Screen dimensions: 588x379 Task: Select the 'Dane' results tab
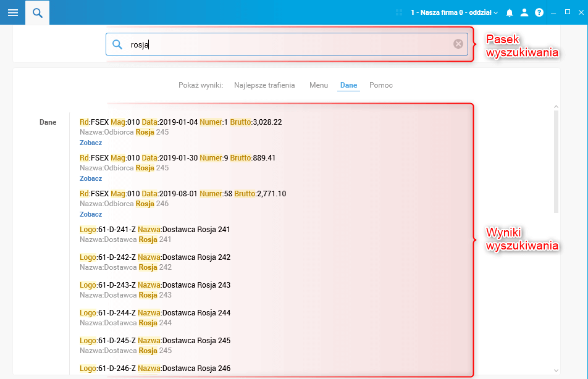348,85
